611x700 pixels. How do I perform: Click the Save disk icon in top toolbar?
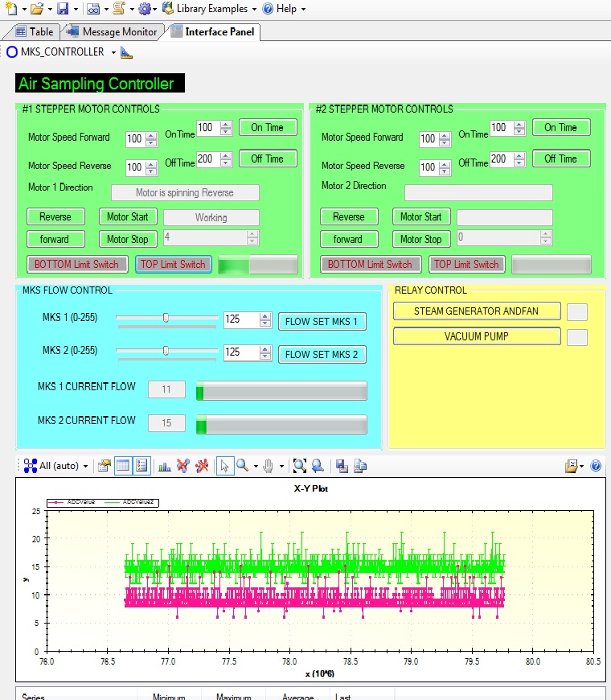coord(63,9)
